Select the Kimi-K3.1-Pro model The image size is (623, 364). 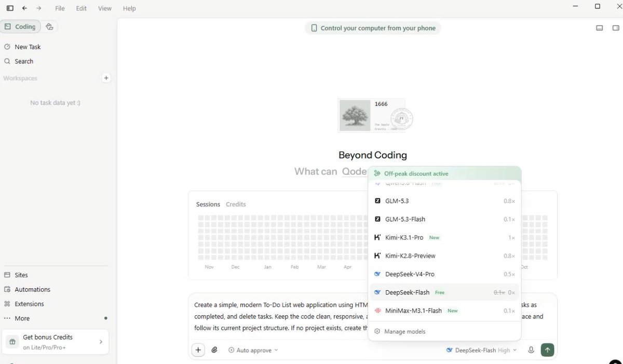click(x=444, y=237)
